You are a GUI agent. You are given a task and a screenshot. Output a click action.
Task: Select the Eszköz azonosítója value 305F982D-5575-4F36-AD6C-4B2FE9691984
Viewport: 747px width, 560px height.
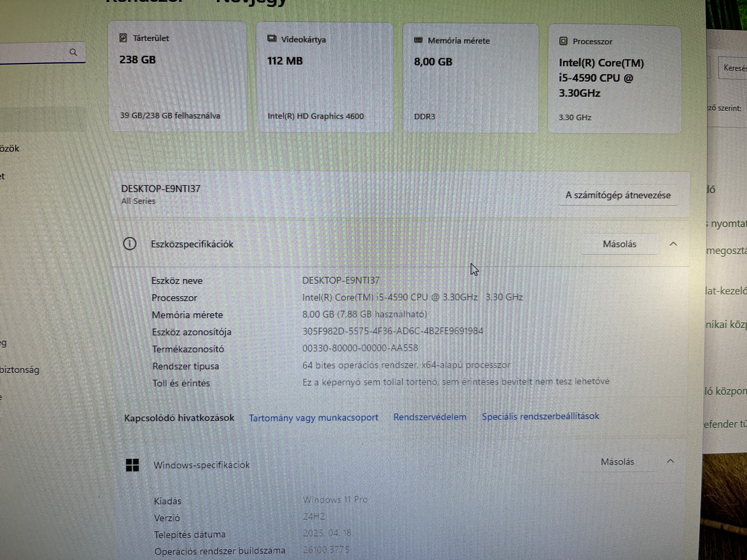(393, 331)
